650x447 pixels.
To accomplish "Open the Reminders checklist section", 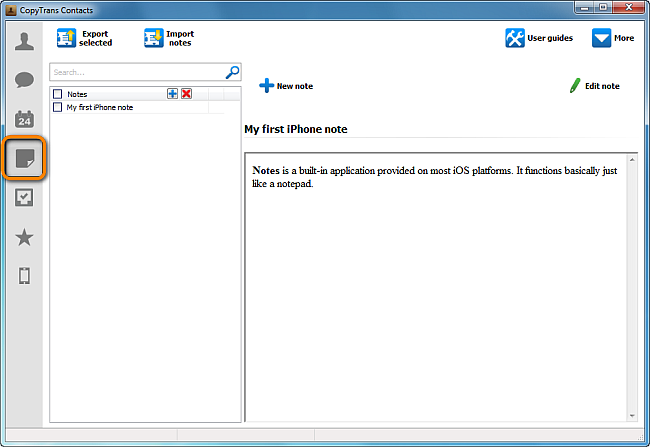I will (24, 198).
